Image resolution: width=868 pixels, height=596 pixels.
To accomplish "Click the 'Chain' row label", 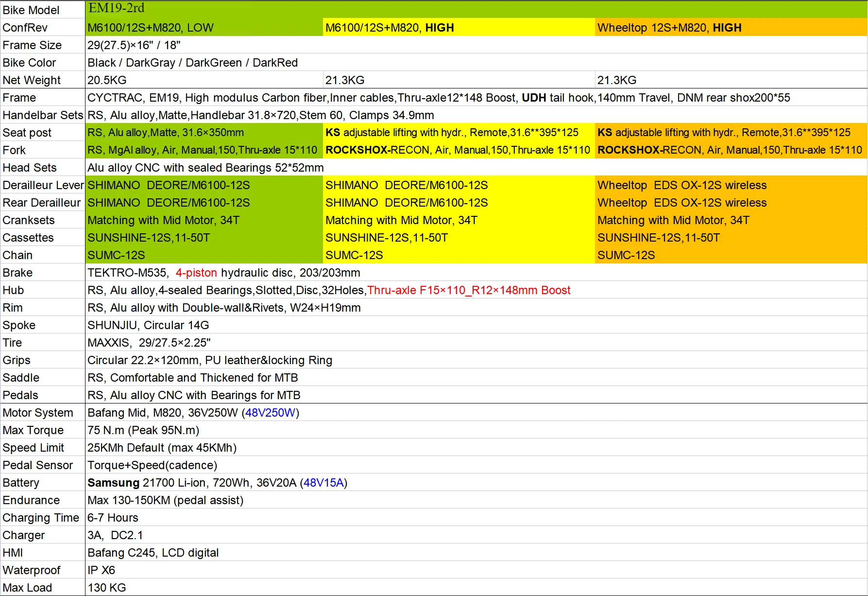I will [x=17, y=255].
